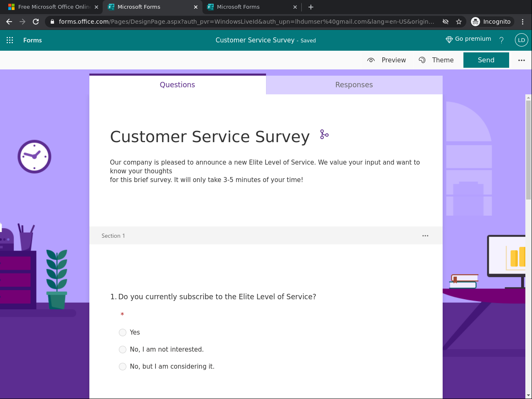
Task: Click the scrollbar down arrow
Action: point(528,395)
